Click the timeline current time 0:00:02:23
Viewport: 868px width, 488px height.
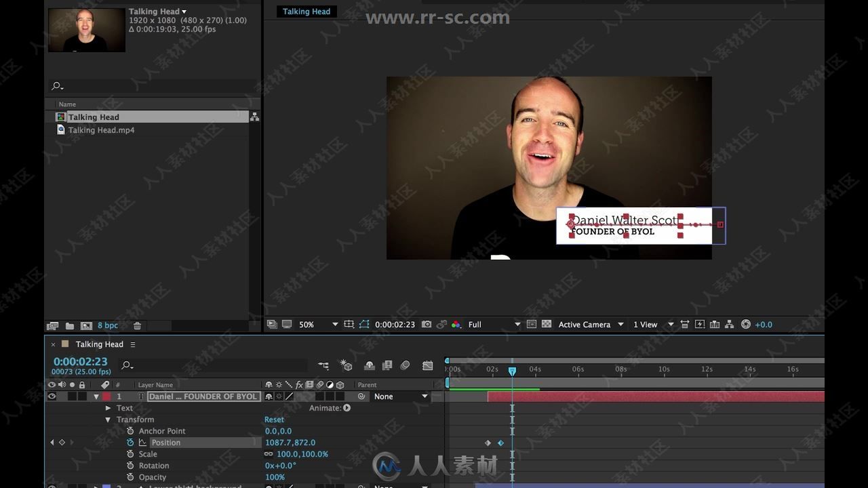pyautogui.click(x=80, y=362)
